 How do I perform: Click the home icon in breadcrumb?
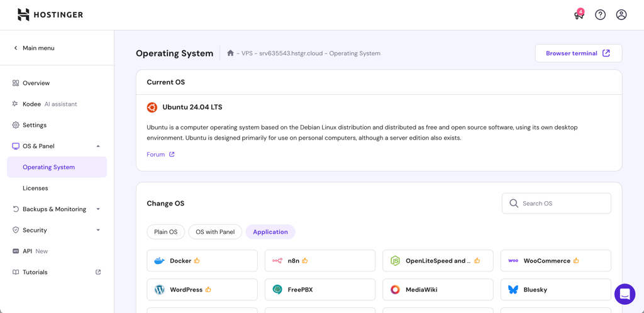tap(230, 53)
